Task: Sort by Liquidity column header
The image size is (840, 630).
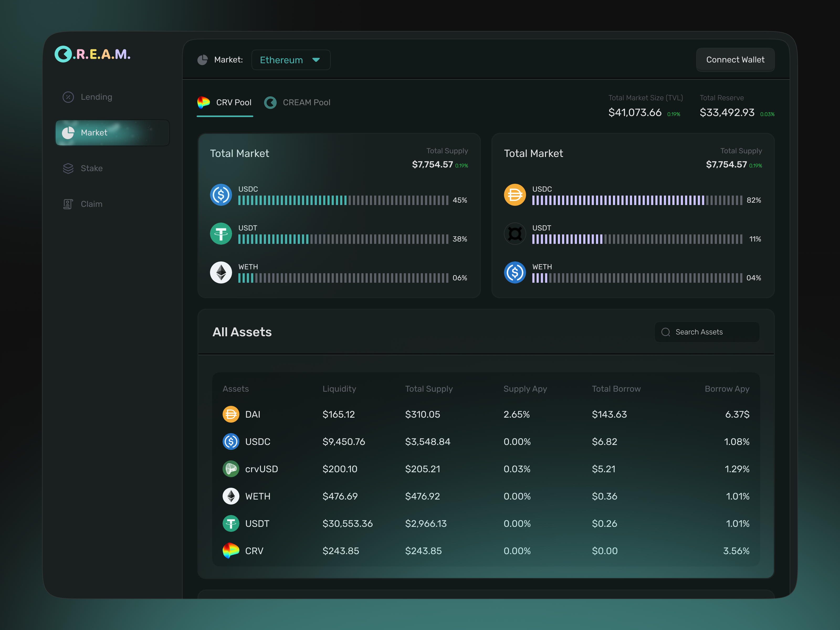Action: [x=339, y=389]
